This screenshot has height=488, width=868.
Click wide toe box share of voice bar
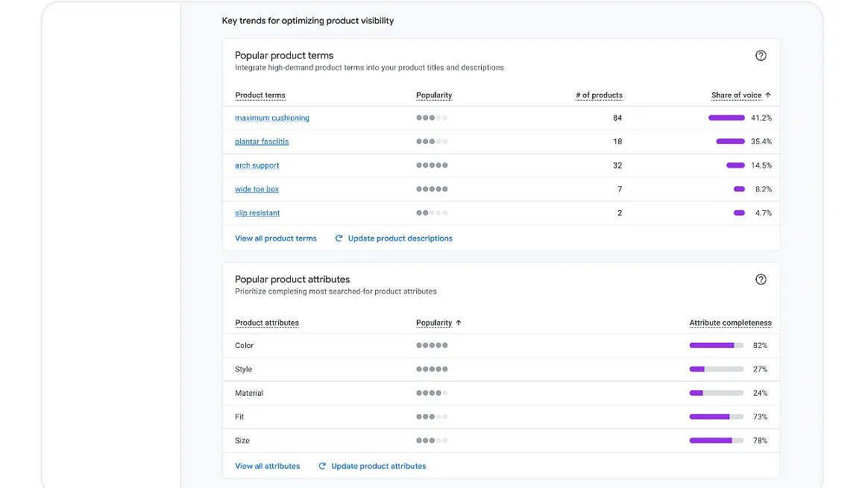(x=739, y=189)
